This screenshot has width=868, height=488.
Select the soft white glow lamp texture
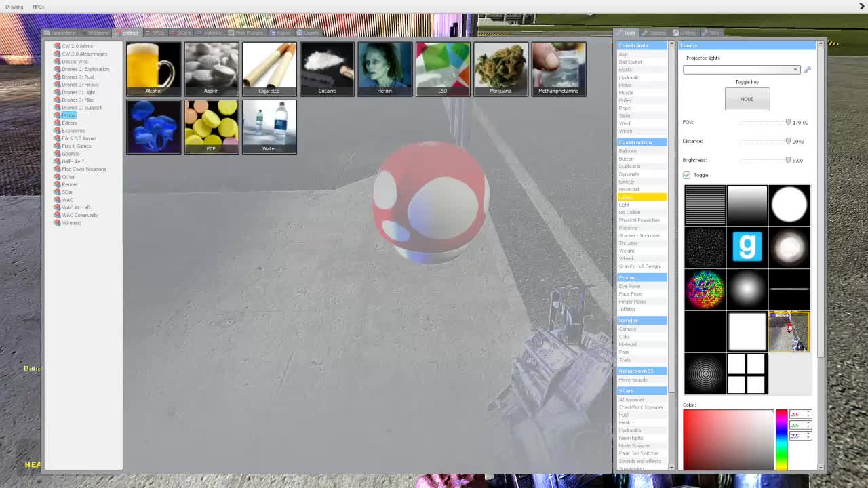pos(747,289)
